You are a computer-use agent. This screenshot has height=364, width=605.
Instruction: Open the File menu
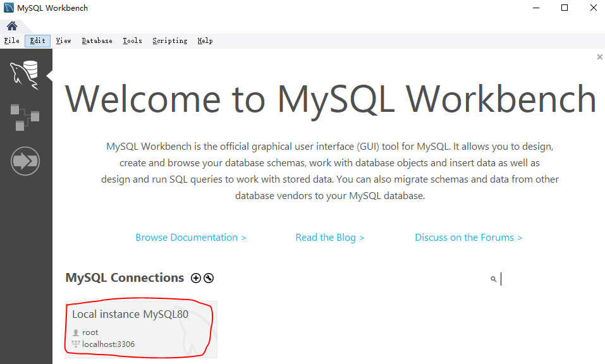11,41
